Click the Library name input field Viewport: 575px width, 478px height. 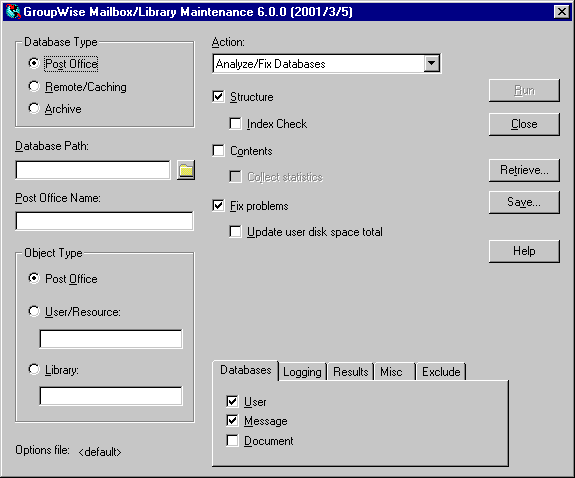coord(111,396)
